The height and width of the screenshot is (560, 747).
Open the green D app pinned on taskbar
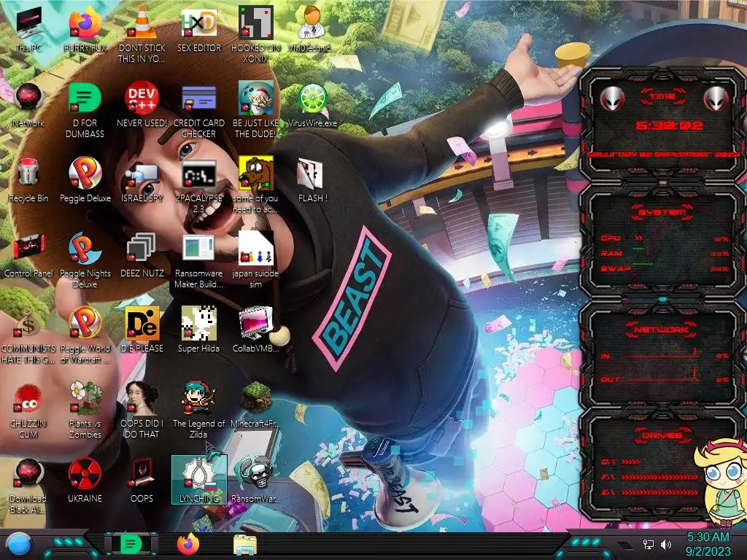(x=131, y=544)
